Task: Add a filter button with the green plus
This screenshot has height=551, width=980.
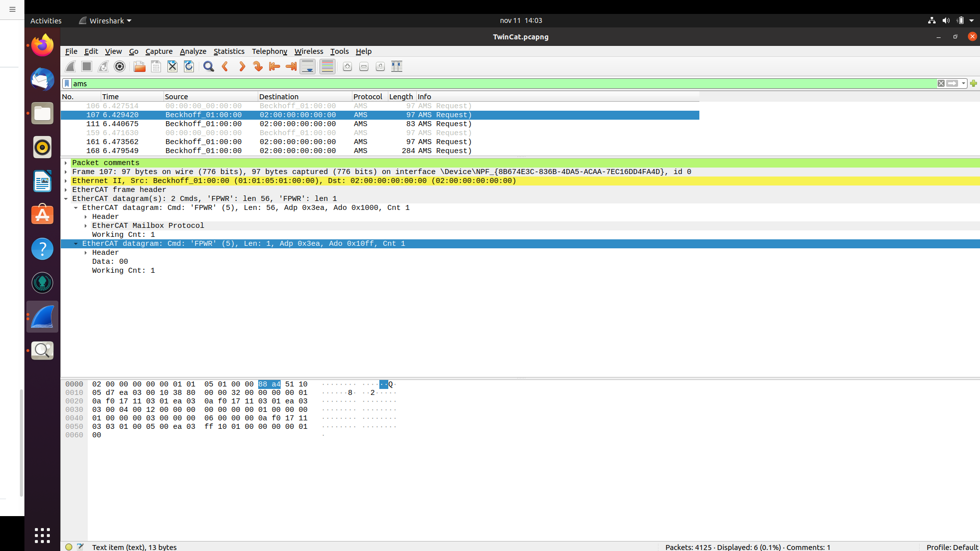Action: click(975, 83)
